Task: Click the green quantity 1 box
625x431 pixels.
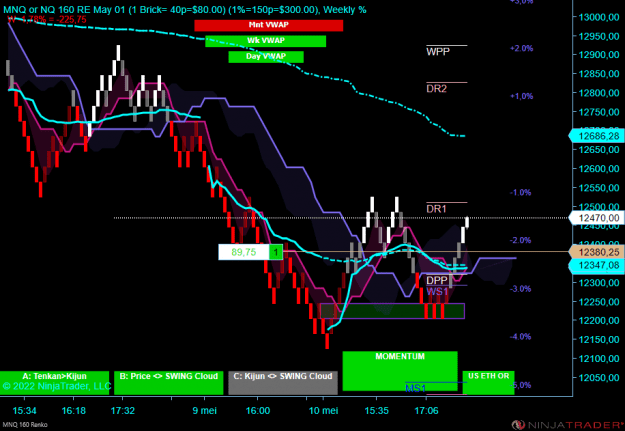Action: (x=276, y=252)
